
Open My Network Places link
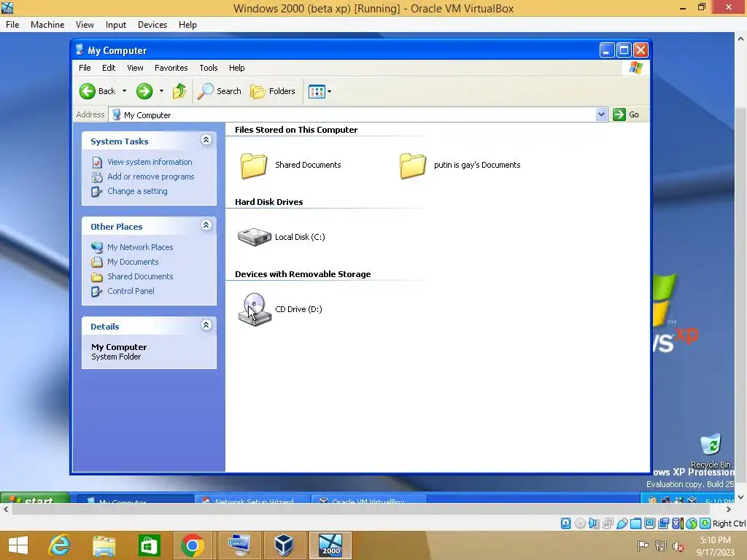tap(140, 247)
